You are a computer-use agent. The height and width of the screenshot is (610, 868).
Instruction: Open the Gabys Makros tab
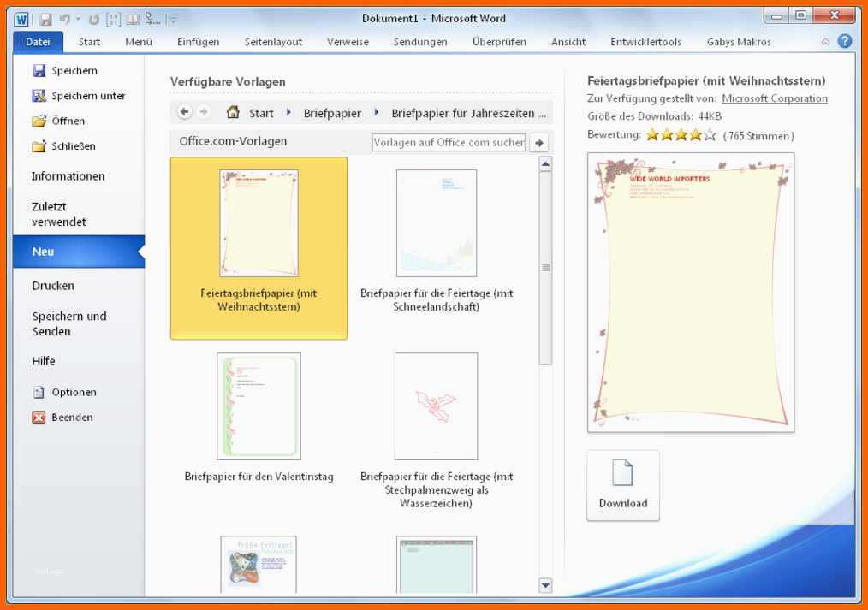click(739, 42)
